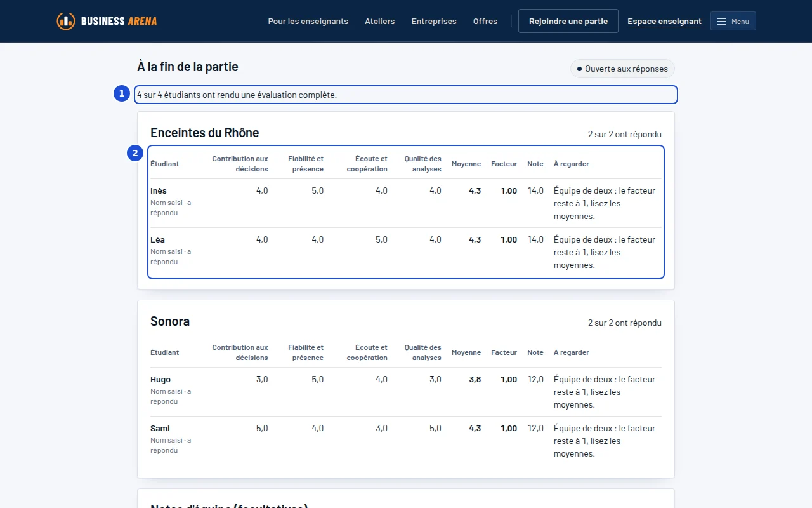Click Hugo's Facteur value 1,00
Viewport: 812px width, 508px height.
tap(509, 379)
